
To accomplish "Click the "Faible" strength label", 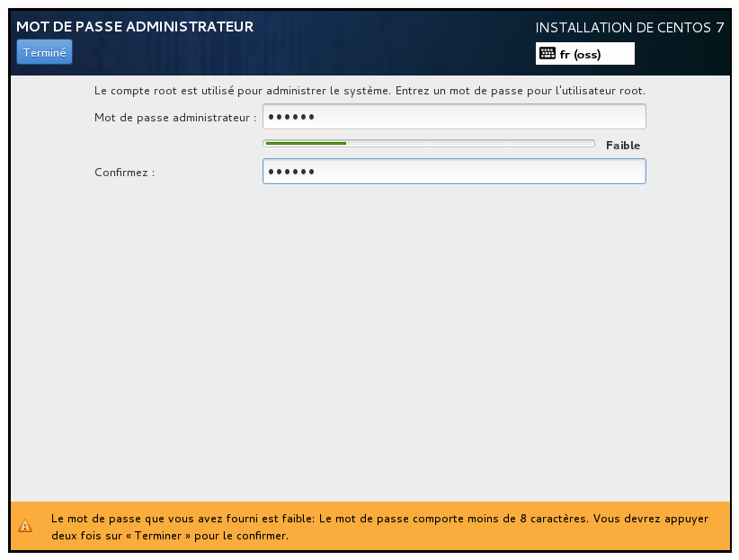I will tap(623, 146).
